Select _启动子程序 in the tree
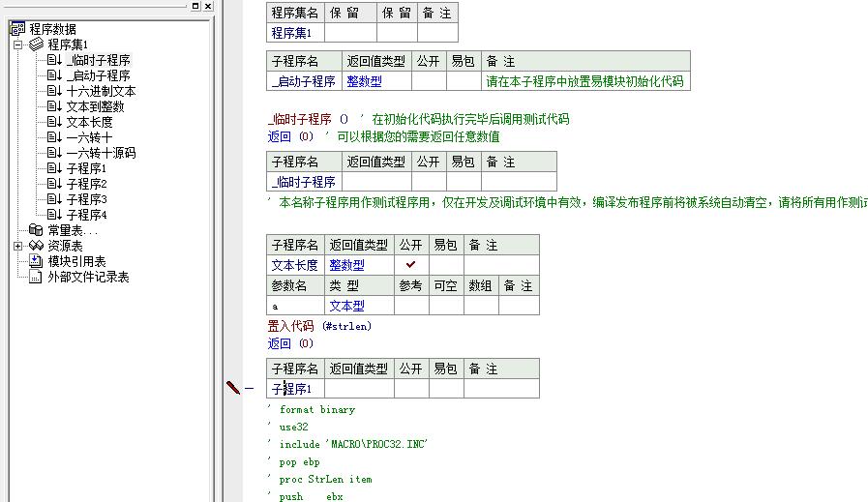The width and height of the screenshot is (868, 502). 99,75
